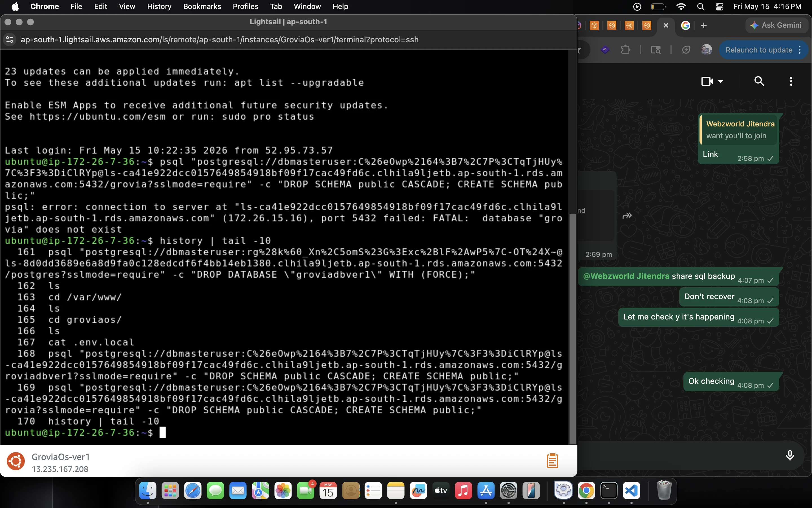Image resolution: width=812 pixels, height=508 pixels.
Task: Switch to the Google tab
Action: [685, 25]
